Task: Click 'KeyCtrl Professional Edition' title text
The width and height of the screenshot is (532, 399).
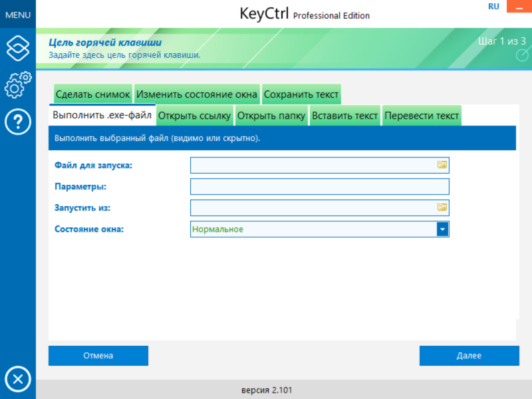Action: click(305, 14)
